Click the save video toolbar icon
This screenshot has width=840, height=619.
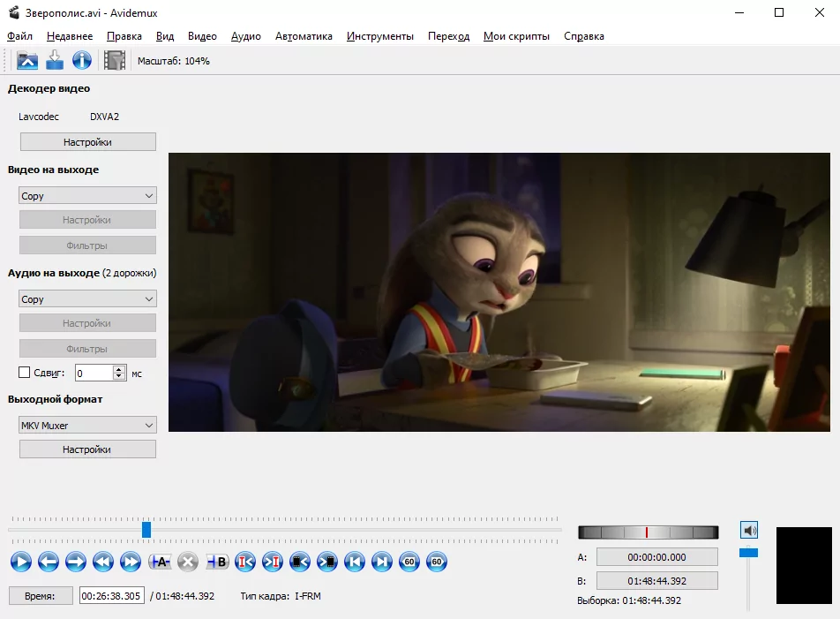pyautogui.click(x=55, y=61)
